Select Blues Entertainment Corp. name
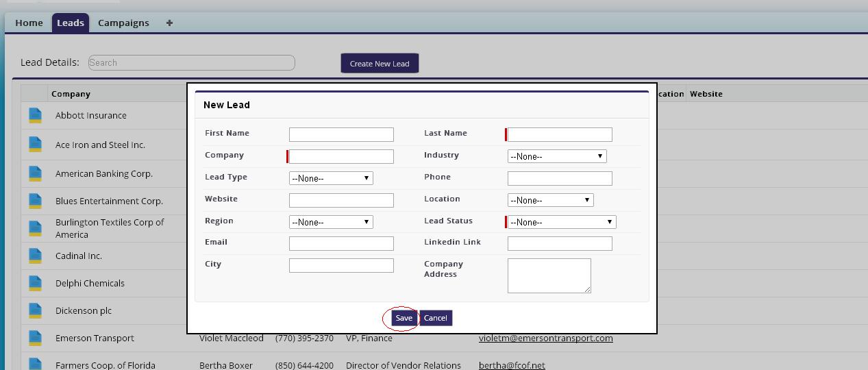 [x=109, y=201]
